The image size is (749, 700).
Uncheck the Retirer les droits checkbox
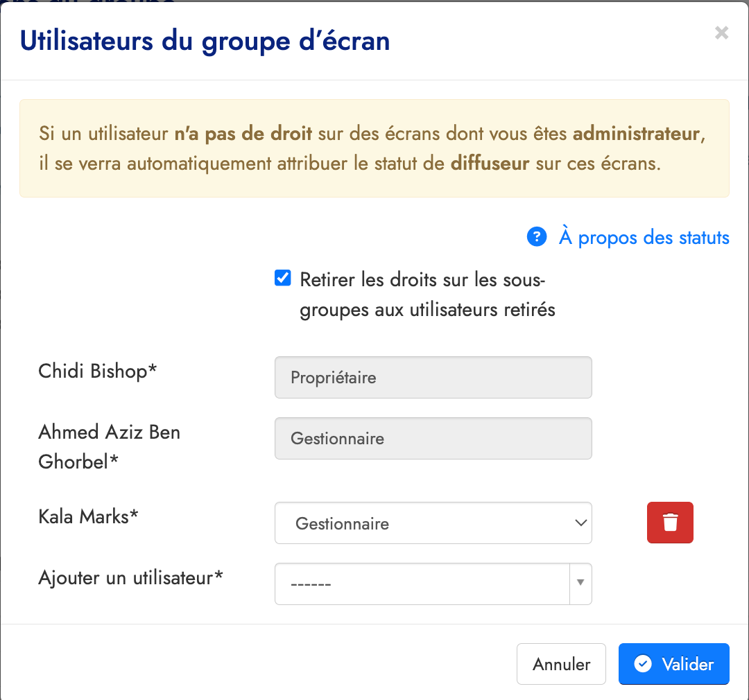click(x=283, y=279)
